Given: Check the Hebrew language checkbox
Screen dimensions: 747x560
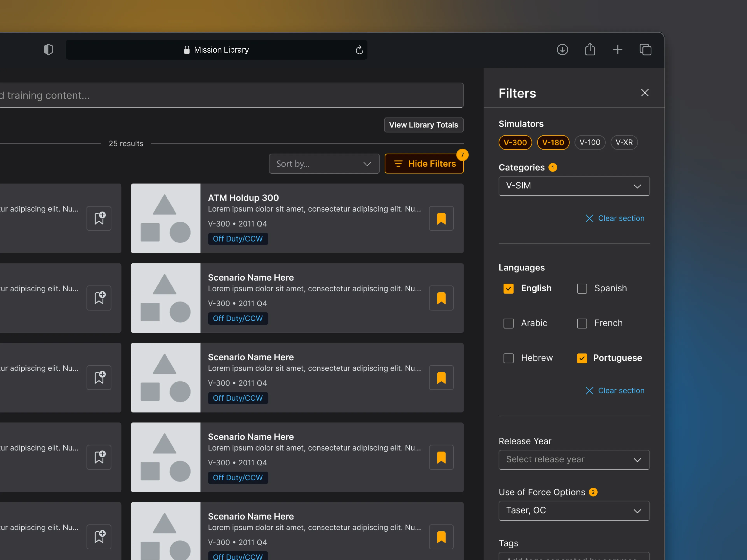Looking at the screenshot, I should tap(509, 358).
